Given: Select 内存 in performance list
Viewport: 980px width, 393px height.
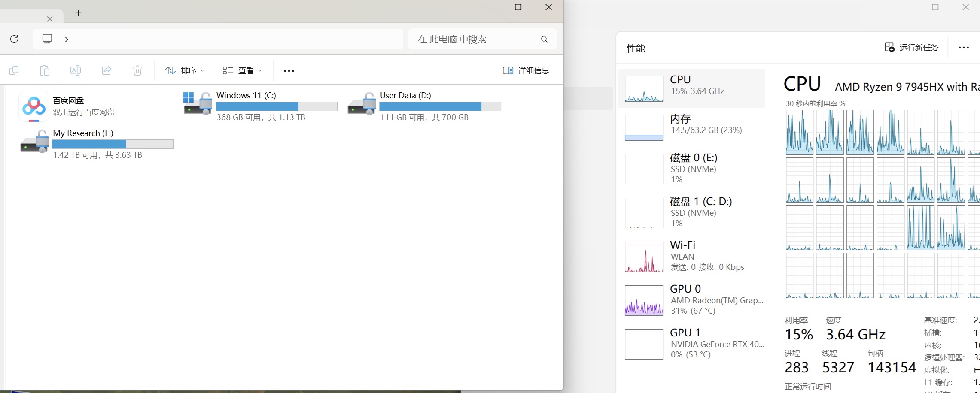Looking at the screenshot, I should [691, 127].
